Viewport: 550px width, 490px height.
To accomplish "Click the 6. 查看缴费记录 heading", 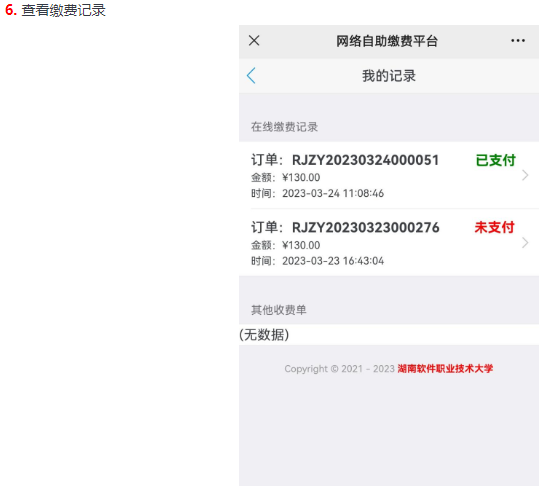I will tap(55, 10).
